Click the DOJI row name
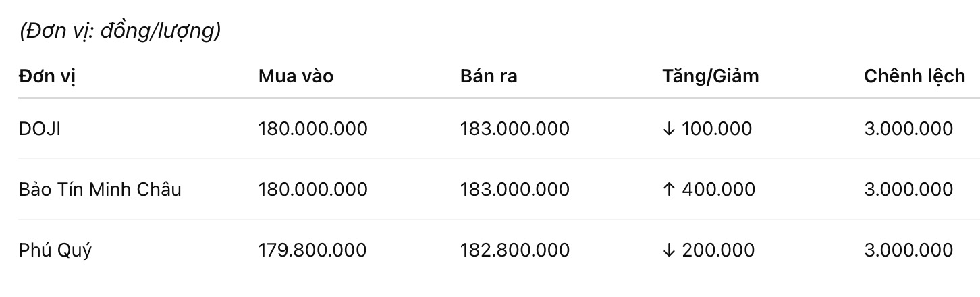 [x=40, y=128]
